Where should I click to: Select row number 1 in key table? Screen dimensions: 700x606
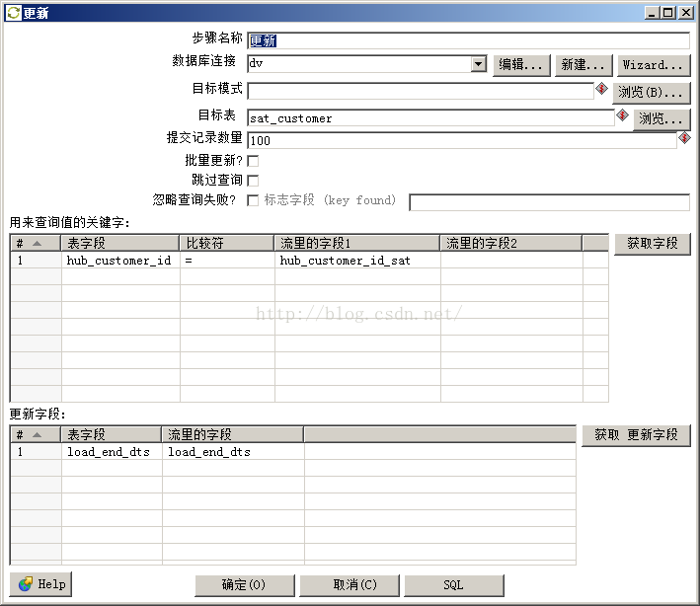click(36, 261)
